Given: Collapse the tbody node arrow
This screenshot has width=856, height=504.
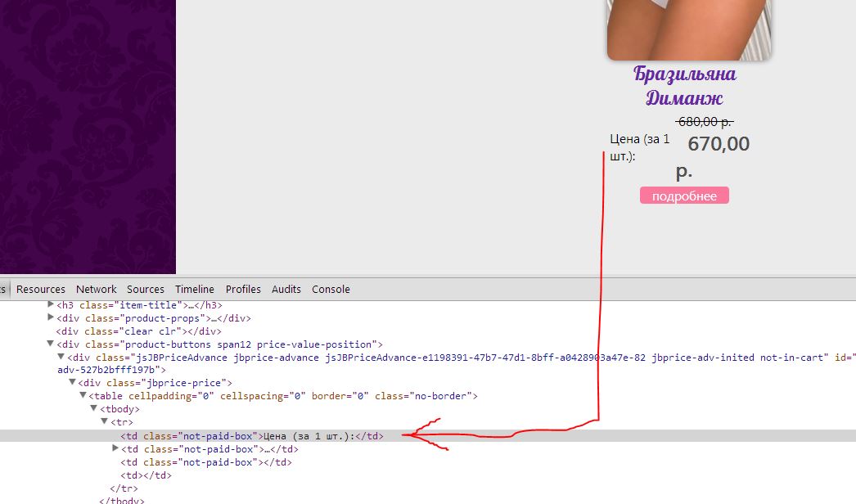Looking at the screenshot, I should tap(93, 409).
